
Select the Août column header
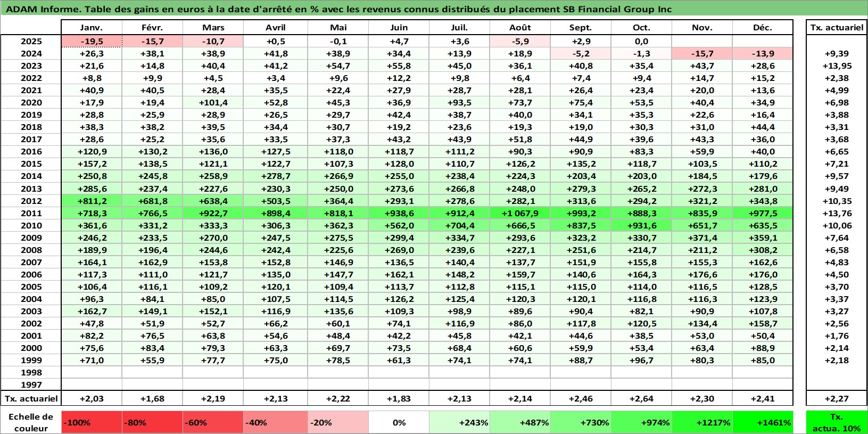point(520,28)
